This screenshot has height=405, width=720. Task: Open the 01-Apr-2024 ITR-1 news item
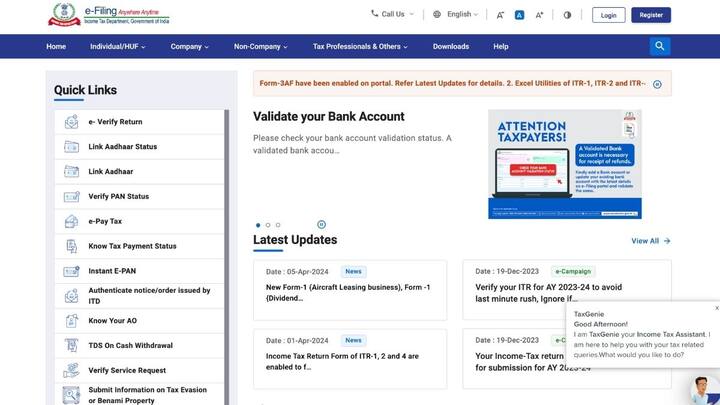coord(350,359)
